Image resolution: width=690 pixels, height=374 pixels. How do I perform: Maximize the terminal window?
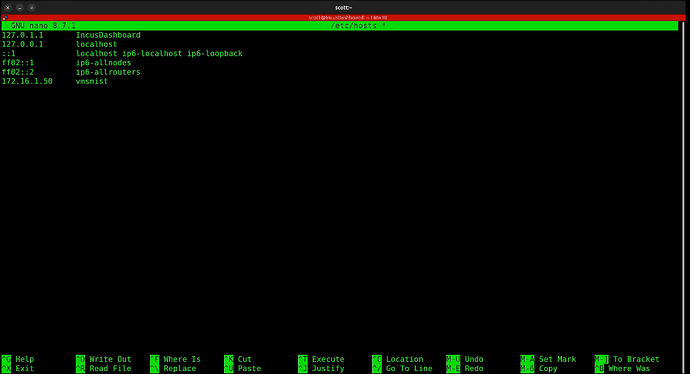click(32, 7)
